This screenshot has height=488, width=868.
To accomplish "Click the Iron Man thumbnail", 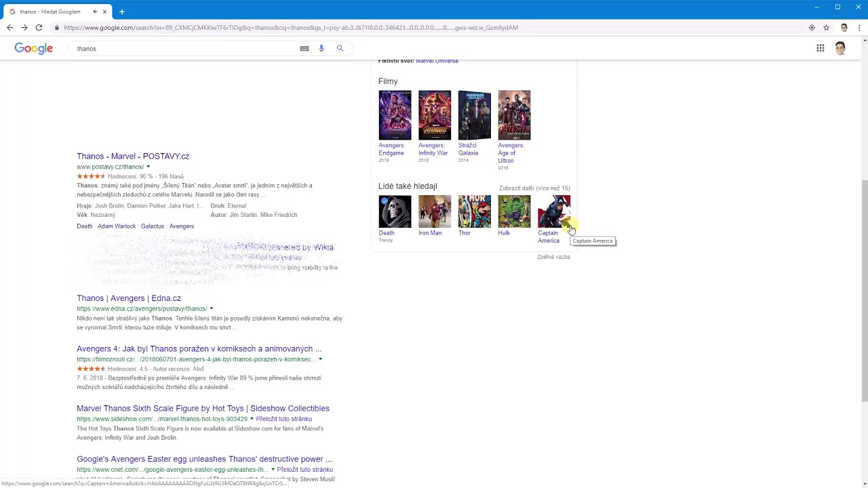I will tap(435, 211).
